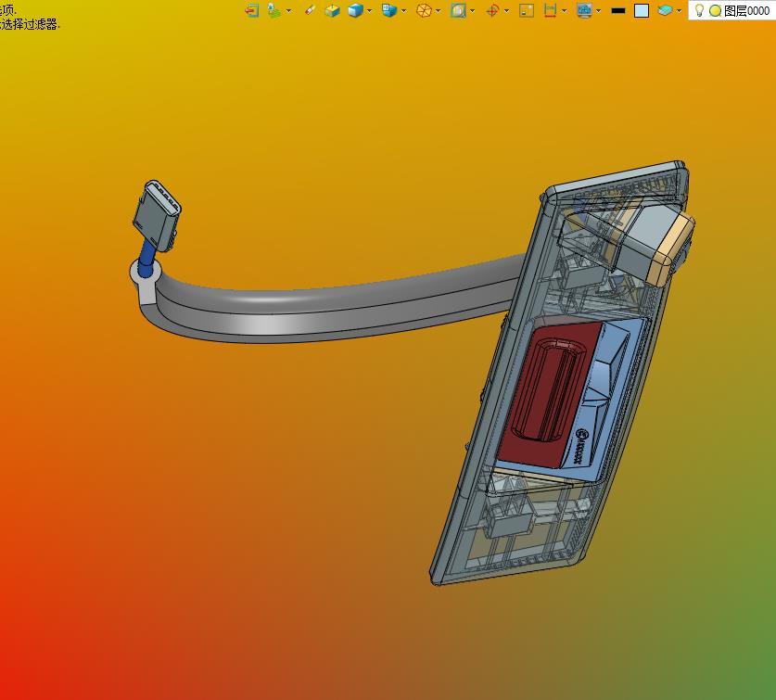The height and width of the screenshot is (700, 776).
Task: Select the grey connector plug at cable end
Action: (158, 215)
